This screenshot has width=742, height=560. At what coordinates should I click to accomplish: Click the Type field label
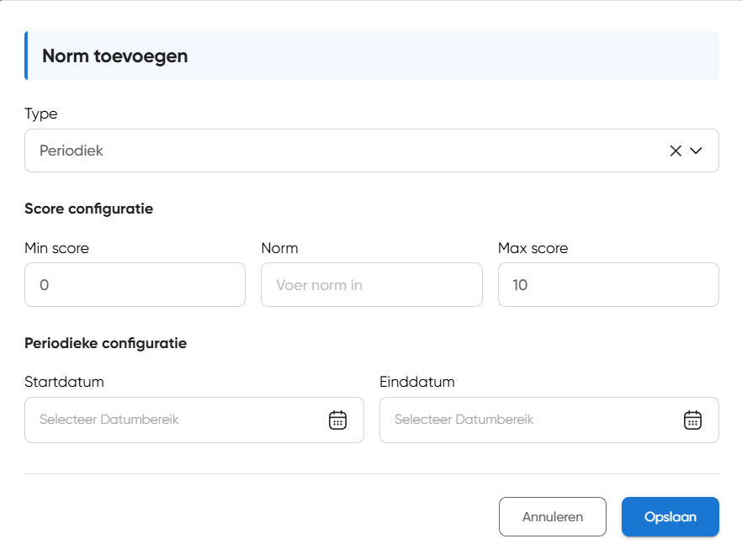pos(41,114)
